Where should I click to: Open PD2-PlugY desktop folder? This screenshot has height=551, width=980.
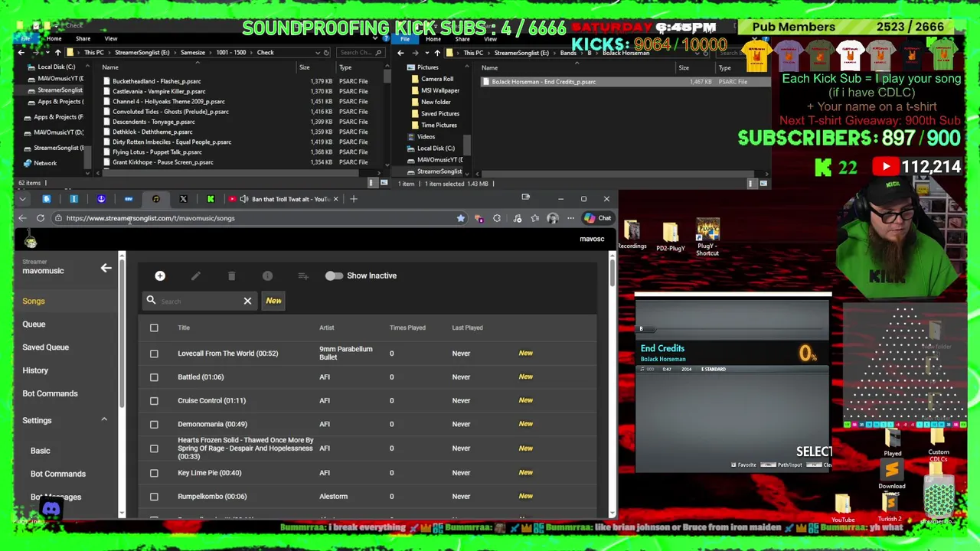[670, 237]
